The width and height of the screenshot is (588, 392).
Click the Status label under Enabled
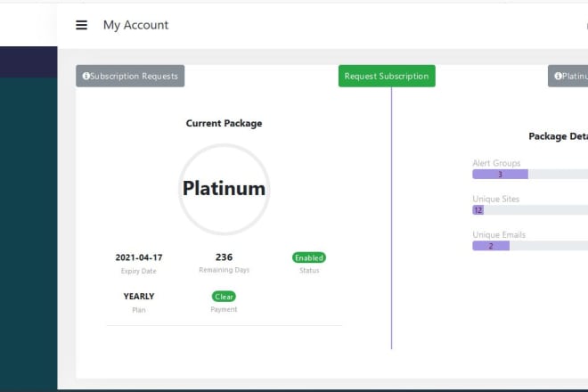pos(309,271)
